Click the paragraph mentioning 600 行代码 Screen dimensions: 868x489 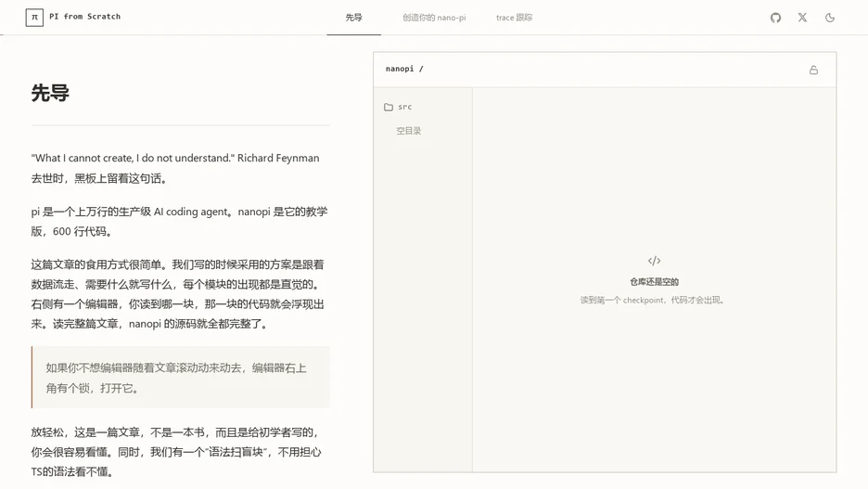[179, 222]
